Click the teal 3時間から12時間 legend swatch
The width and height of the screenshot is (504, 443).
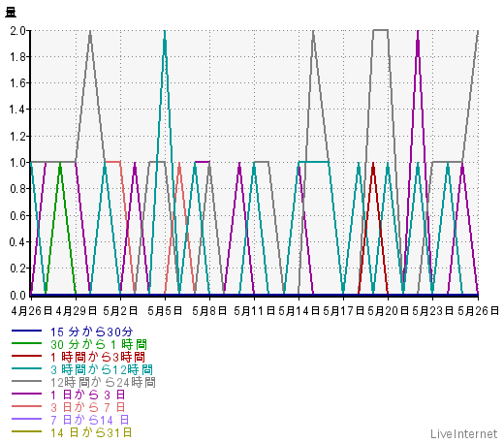26,368
